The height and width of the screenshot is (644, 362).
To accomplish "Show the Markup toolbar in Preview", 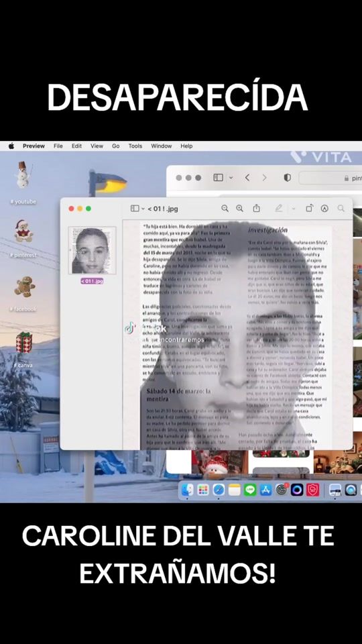I will [324, 209].
